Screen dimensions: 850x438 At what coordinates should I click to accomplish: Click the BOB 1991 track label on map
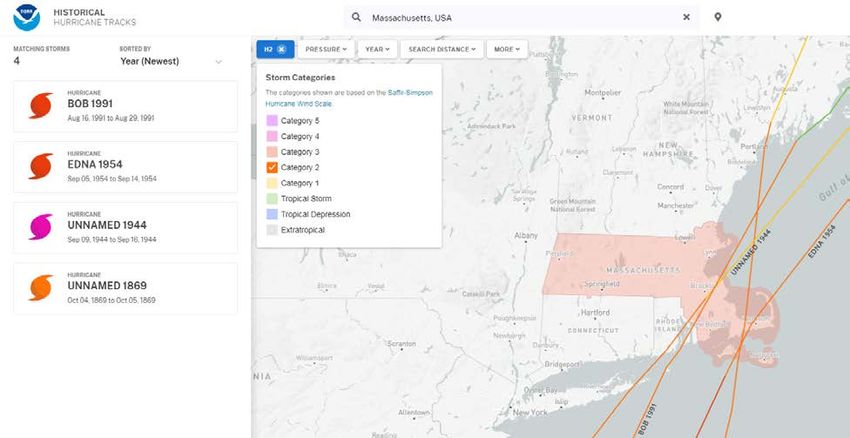click(647, 420)
